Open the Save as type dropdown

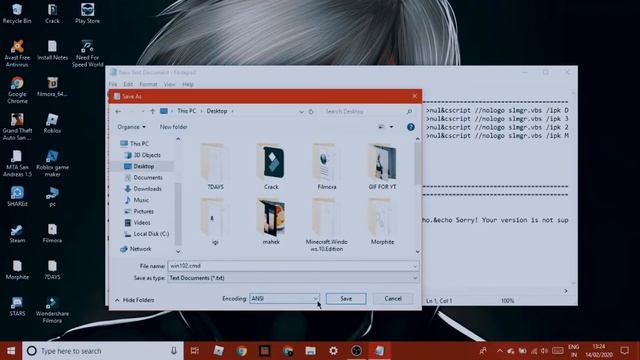[x=293, y=278]
